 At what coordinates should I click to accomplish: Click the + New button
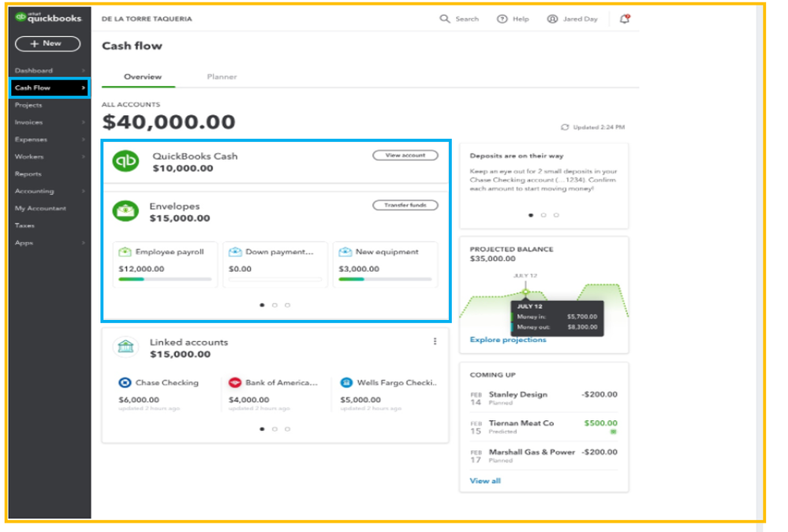(48, 43)
